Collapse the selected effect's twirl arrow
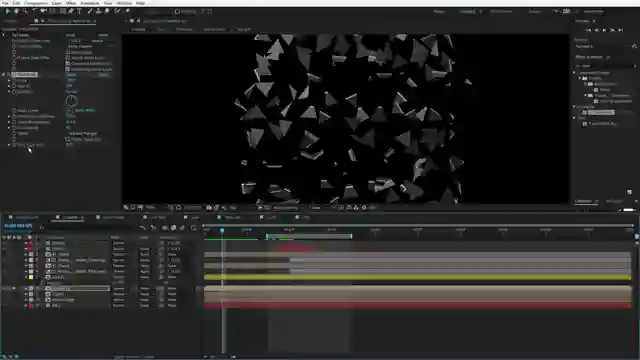This screenshot has height=360, width=640. click(4, 74)
